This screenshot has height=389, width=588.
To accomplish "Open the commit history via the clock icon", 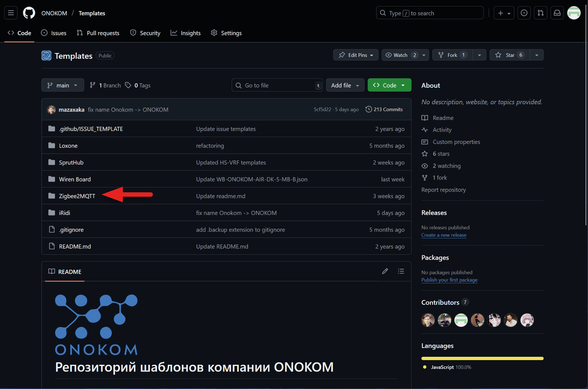I will pos(368,109).
